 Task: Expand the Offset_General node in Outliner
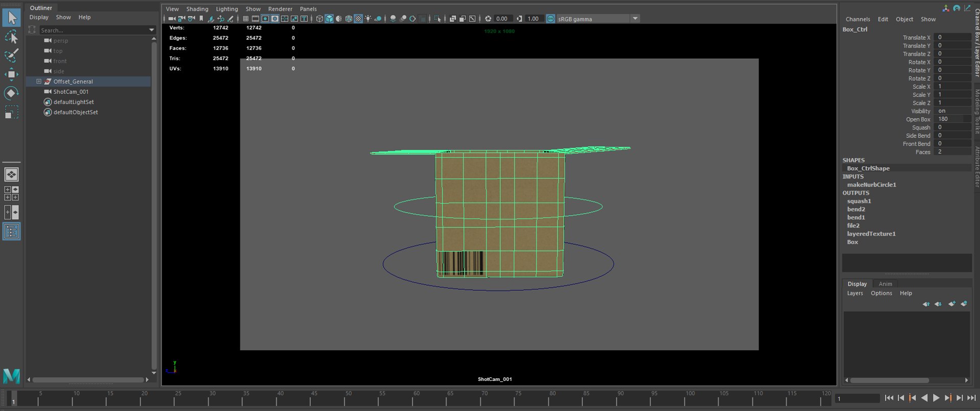point(39,82)
